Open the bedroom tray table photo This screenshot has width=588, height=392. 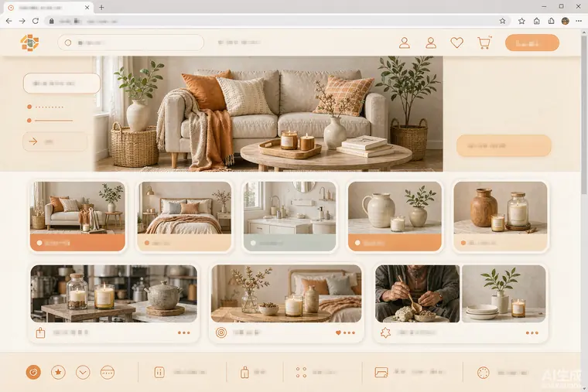(286, 294)
